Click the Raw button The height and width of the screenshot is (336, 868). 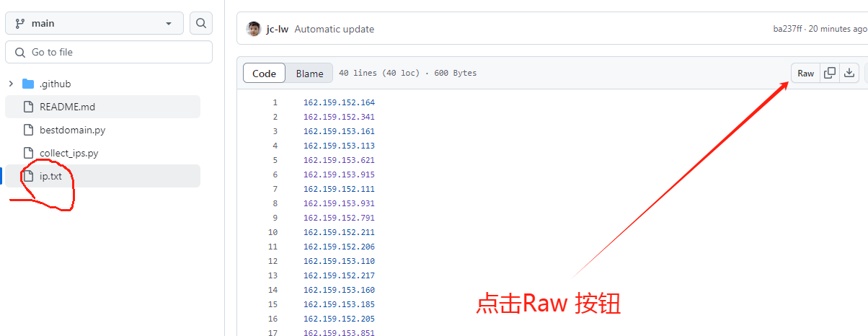tap(805, 74)
